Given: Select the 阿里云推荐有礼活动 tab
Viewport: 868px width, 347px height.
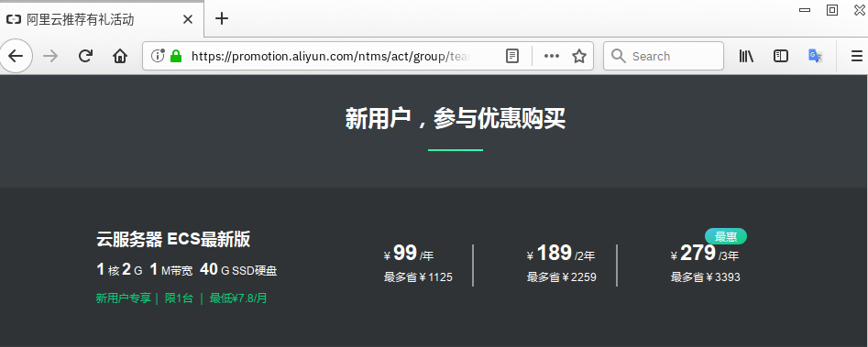Looking at the screenshot, I should [102, 19].
